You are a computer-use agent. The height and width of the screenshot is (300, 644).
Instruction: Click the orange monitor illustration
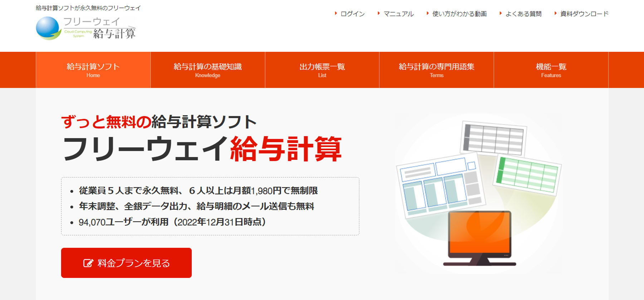480,238
